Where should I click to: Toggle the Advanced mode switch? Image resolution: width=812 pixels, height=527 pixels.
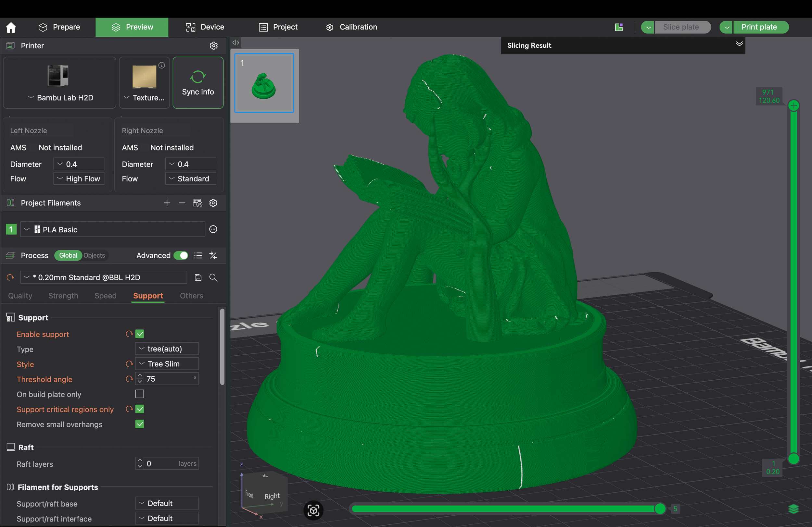[181, 256]
